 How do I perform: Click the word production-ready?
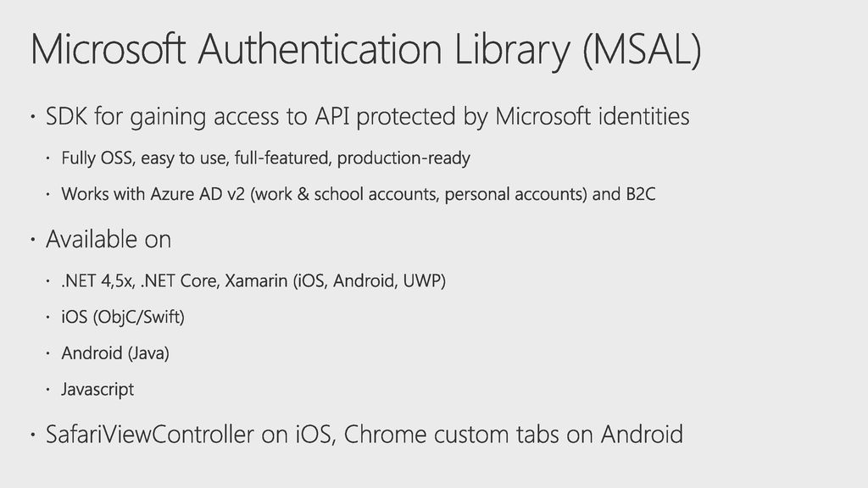click(x=403, y=158)
